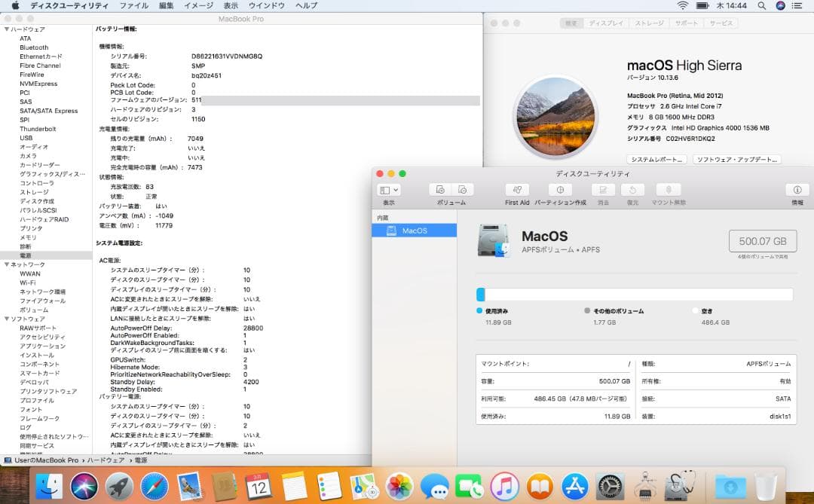This screenshot has width=814, height=504.
Task: Open FaceTime green icon in Dock
Action: click(x=470, y=487)
